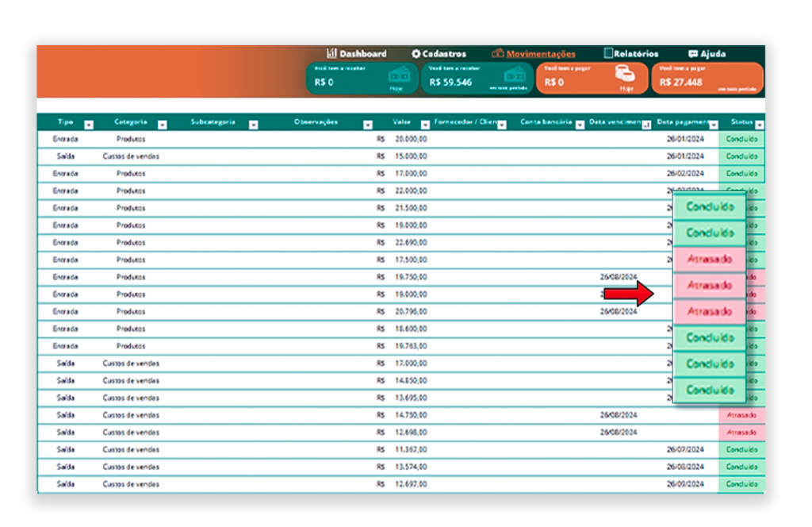Select the R$ 20.000,00 value cell
Viewport: 812px width, 527px height.
click(411, 139)
